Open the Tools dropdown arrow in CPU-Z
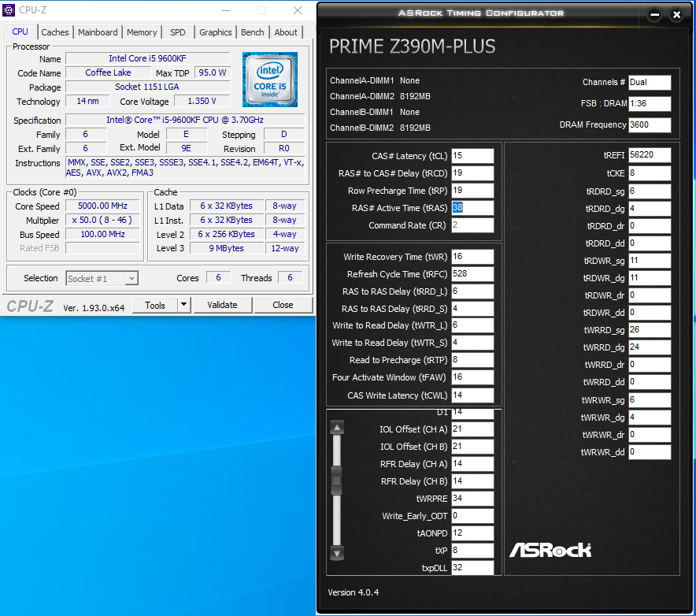The image size is (696, 616). click(x=183, y=305)
